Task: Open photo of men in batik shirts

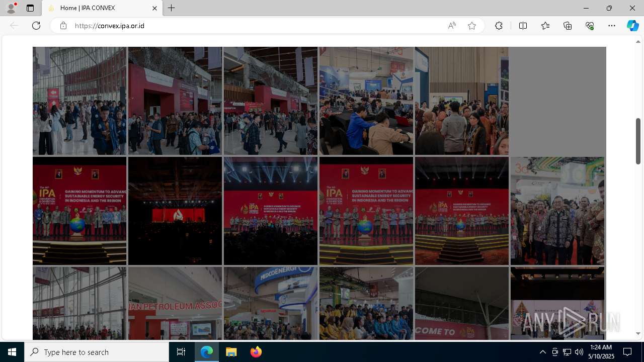Action: [557, 211]
